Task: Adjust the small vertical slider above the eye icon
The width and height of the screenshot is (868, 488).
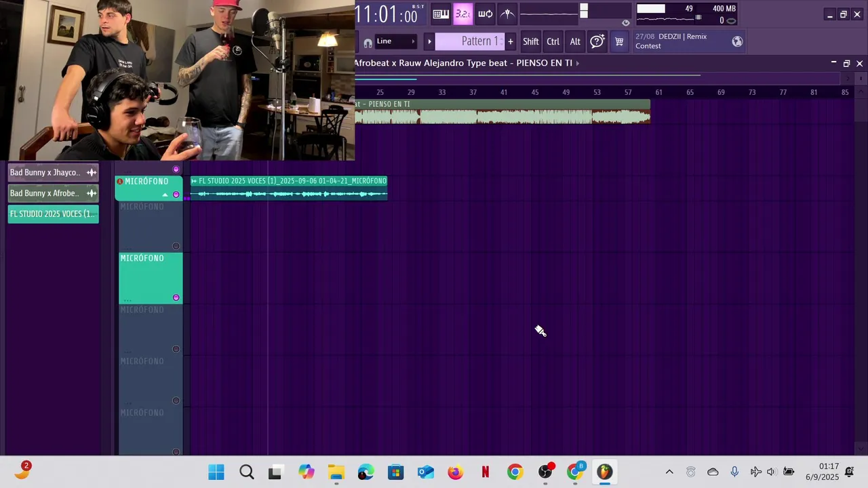Action: coord(584,11)
